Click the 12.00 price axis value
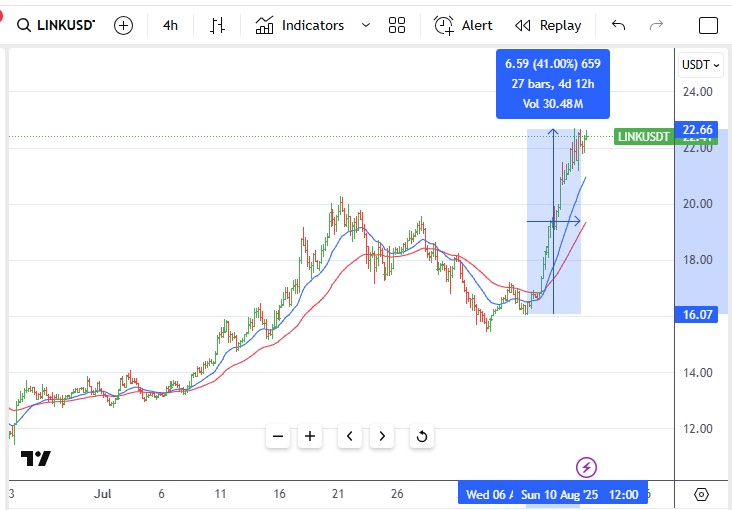Viewport: 732px width, 510px height. 697,428
